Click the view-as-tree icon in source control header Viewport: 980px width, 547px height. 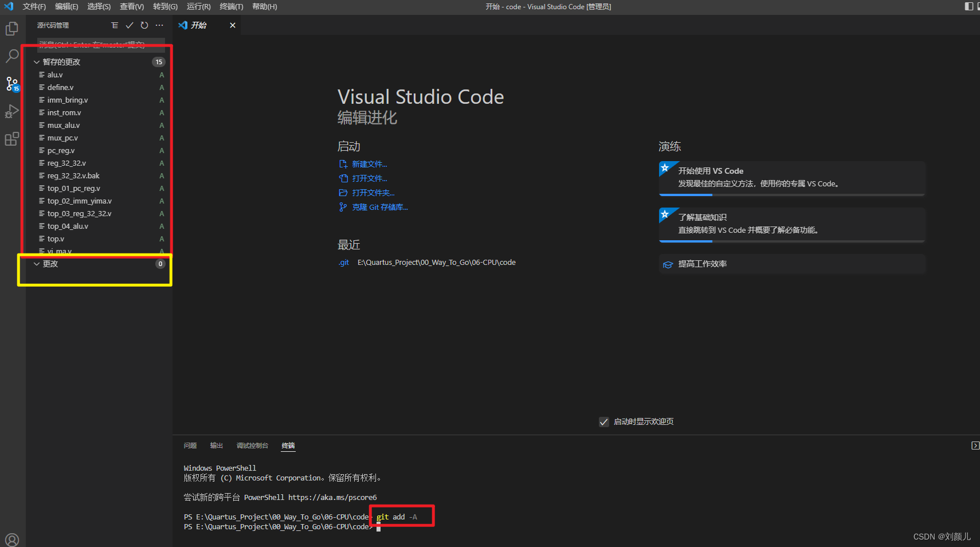click(x=115, y=25)
